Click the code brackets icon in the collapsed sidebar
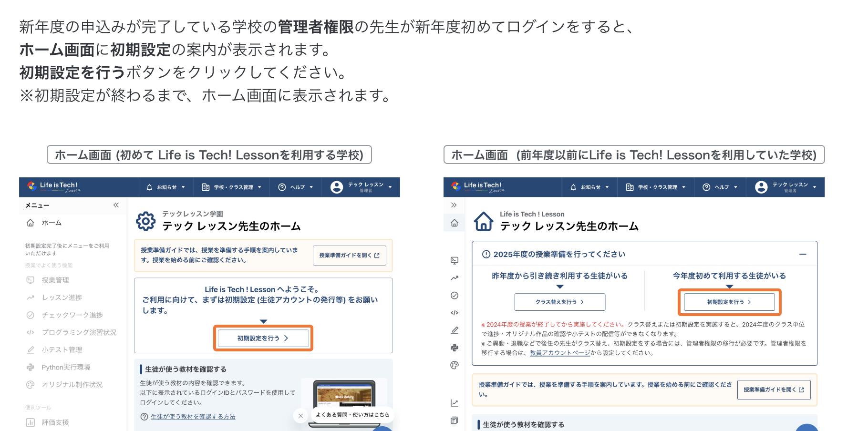This screenshot has height=431, width=868. pos(455,313)
